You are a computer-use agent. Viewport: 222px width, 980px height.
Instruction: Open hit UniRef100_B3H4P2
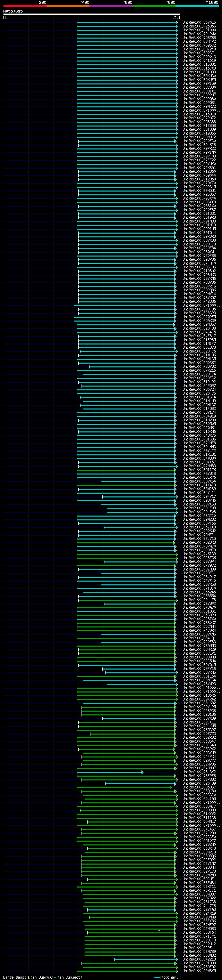(x=199, y=41)
